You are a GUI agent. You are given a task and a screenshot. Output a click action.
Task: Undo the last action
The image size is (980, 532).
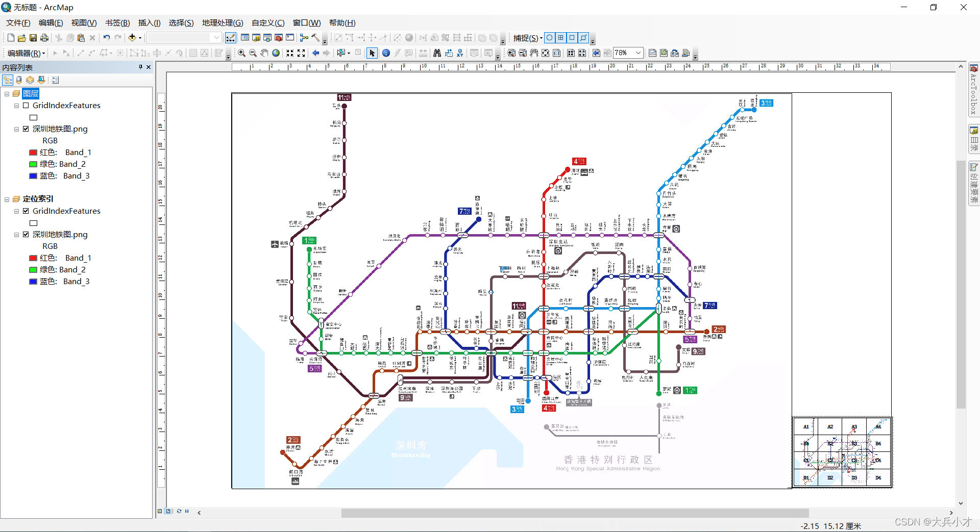point(106,38)
